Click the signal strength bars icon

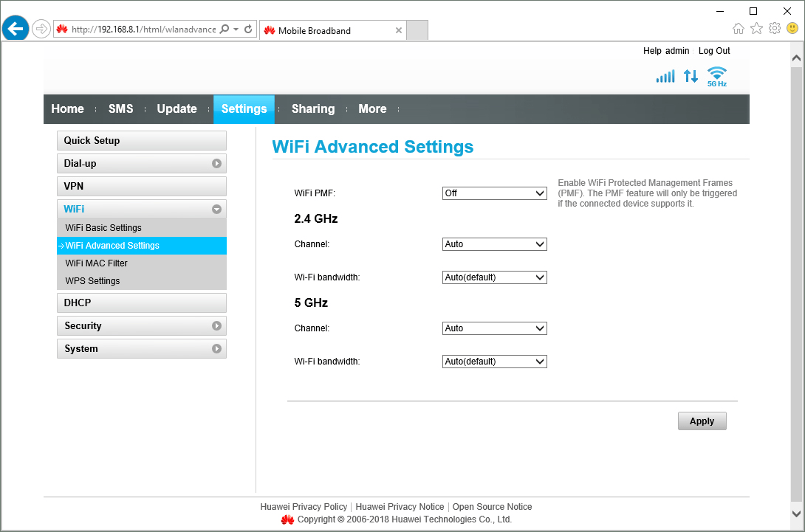[665, 75]
